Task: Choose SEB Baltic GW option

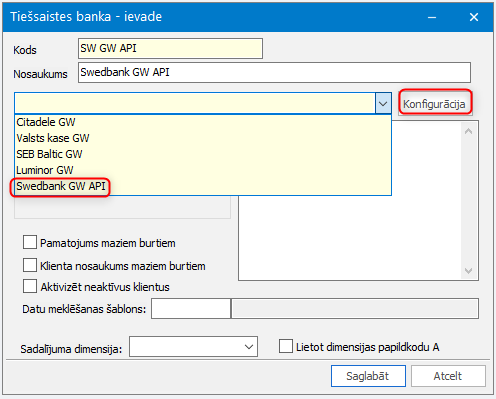Action: tap(203, 154)
